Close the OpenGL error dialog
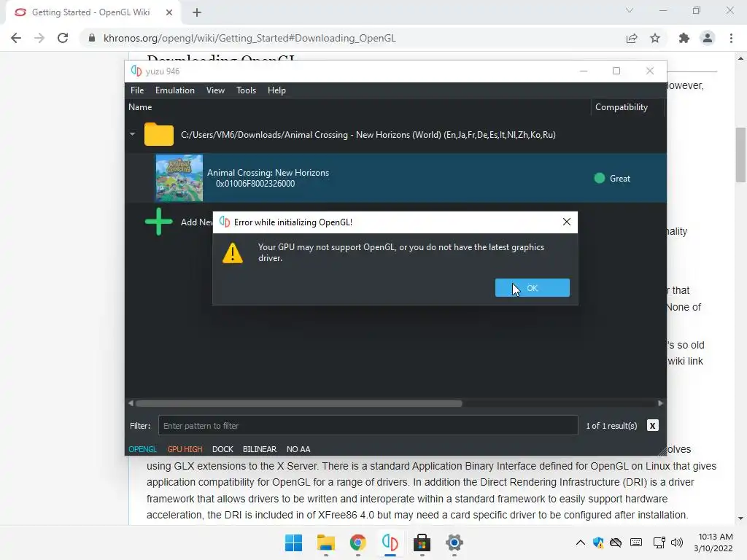The image size is (747, 560). pyautogui.click(x=566, y=222)
